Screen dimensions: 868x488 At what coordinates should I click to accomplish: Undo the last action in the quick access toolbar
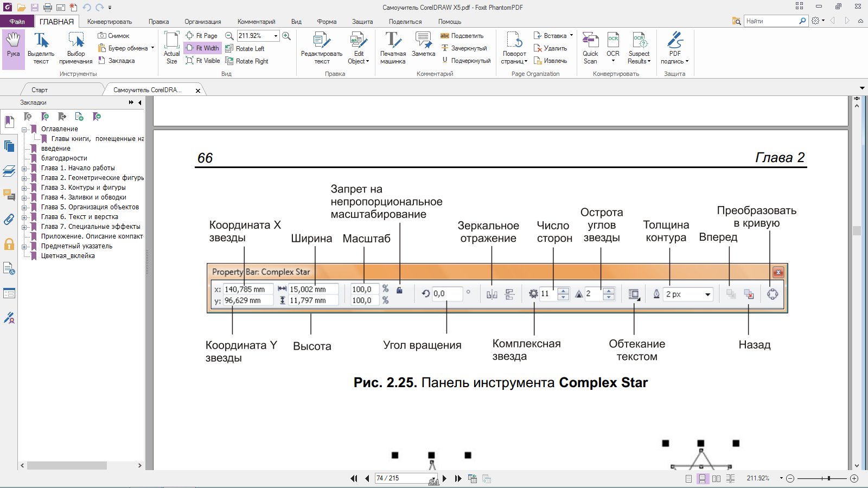(87, 8)
